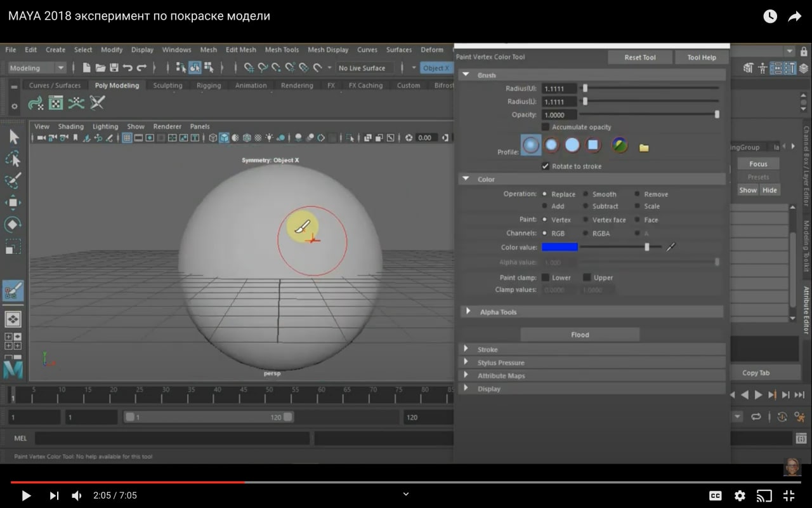Collapse the Color section
812x508 pixels.
[x=466, y=179]
